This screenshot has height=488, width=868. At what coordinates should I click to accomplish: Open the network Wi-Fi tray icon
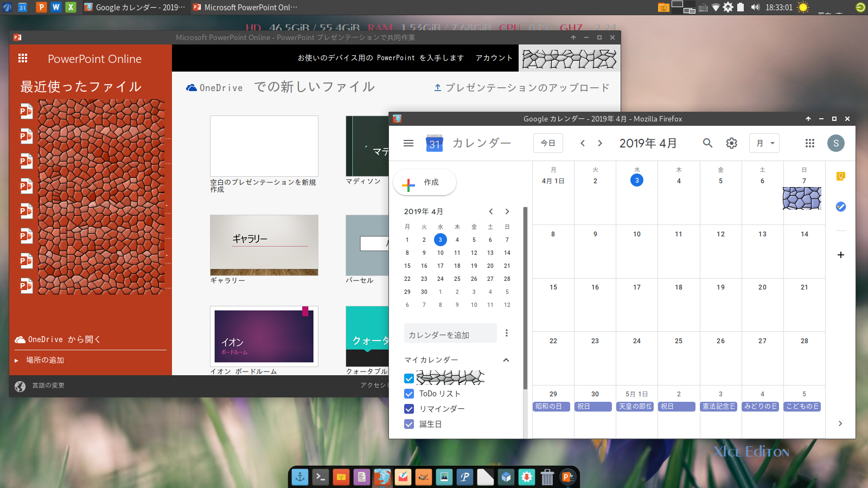(x=716, y=7)
